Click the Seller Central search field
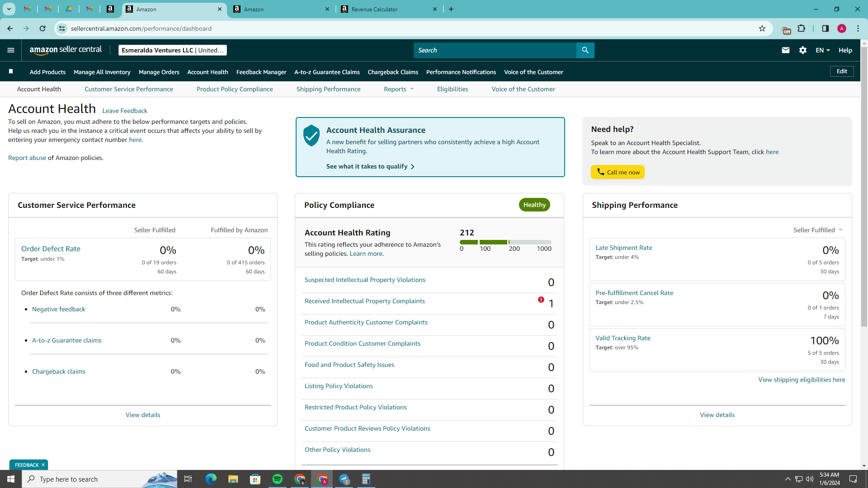Image resolution: width=868 pixels, height=488 pixels. (x=495, y=50)
